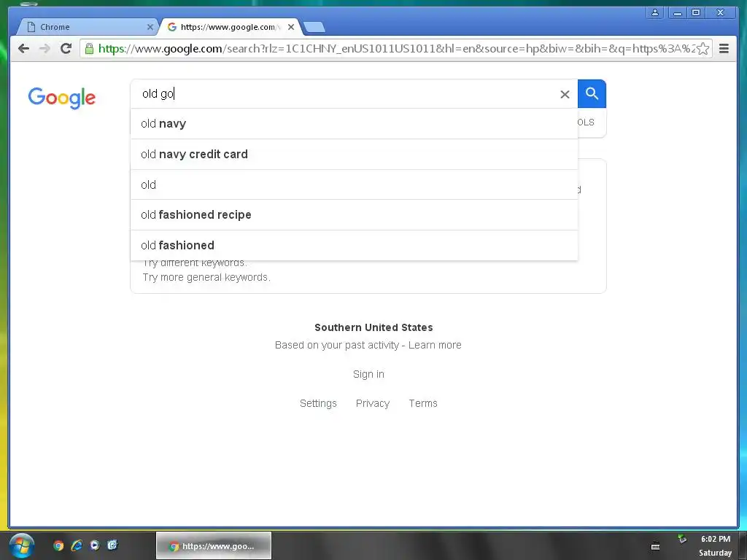Click the 6:02 PM clock in the tray
The height and width of the screenshot is (560, 747).
(x=715, y=539)
